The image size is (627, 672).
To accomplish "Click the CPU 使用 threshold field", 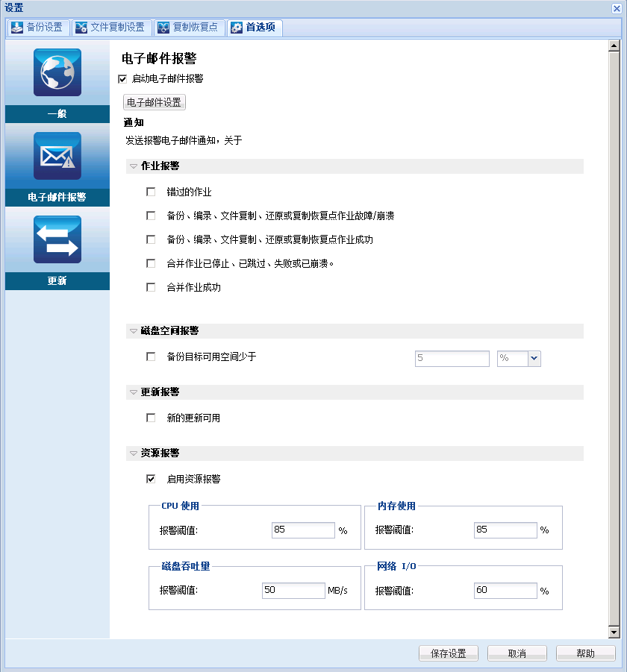I will (303, 530).
